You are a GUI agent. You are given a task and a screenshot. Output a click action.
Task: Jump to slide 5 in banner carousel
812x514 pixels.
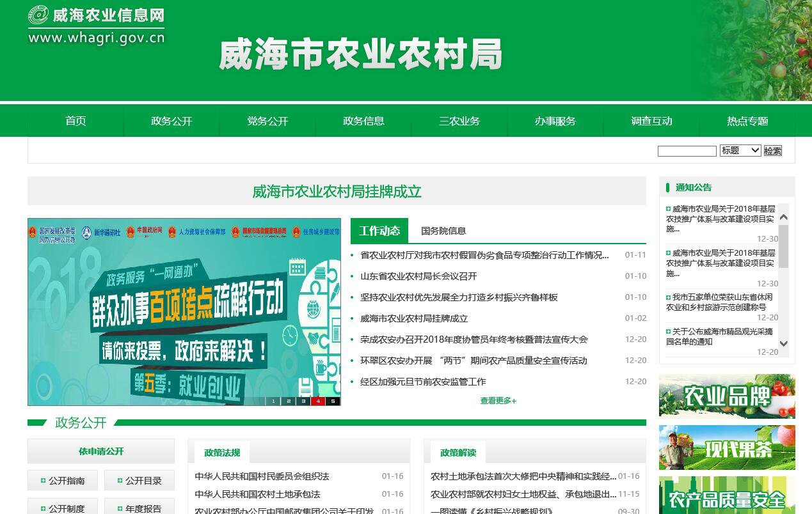(333, 401)
